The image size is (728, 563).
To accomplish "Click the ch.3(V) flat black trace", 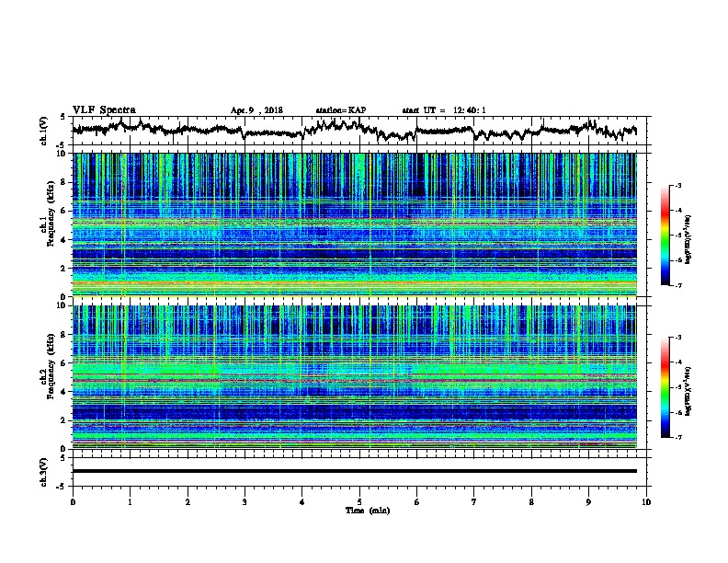I will tap(354, 471).
